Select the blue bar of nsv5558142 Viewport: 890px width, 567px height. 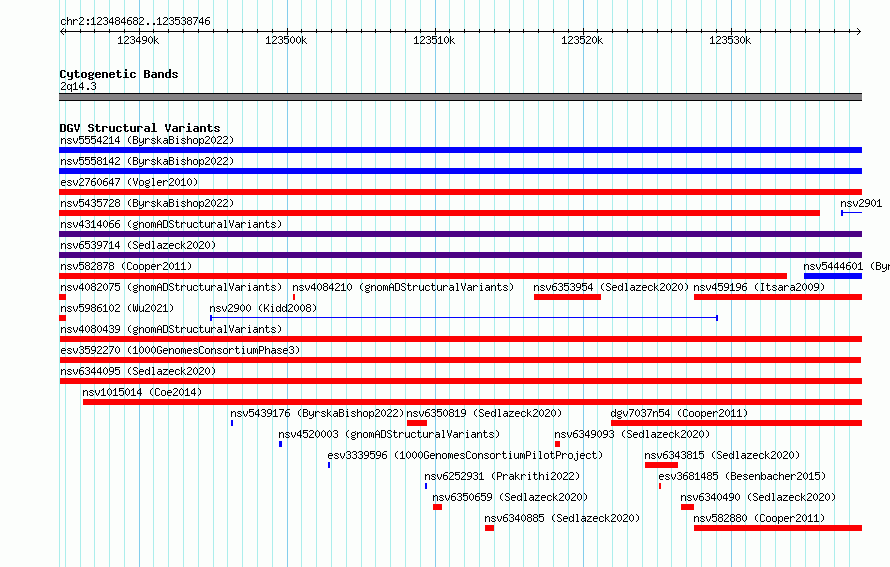tap(460, 171)
